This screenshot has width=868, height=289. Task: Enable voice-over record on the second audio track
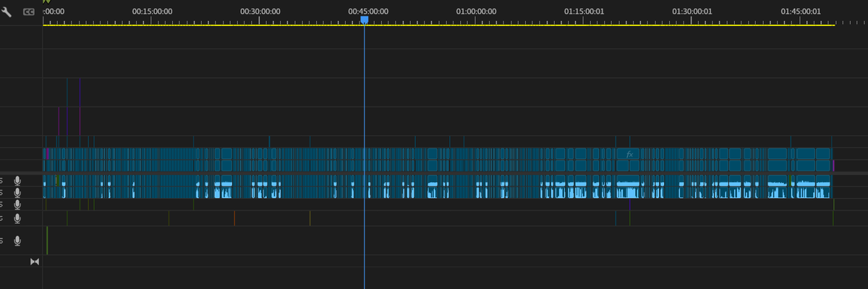tap(17, 192)
